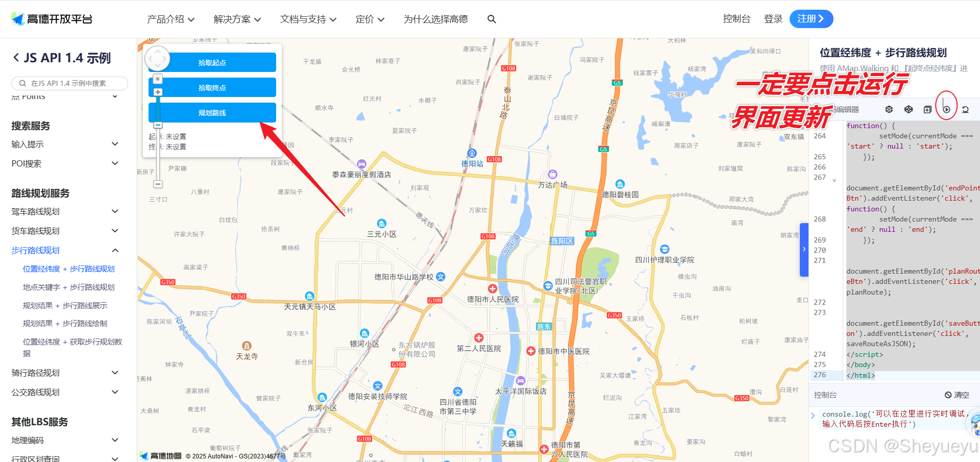Viewport: 980px width, 462px height.
Task: Collapse the code panel with blue side arrow
Action: tap(804, 250)
